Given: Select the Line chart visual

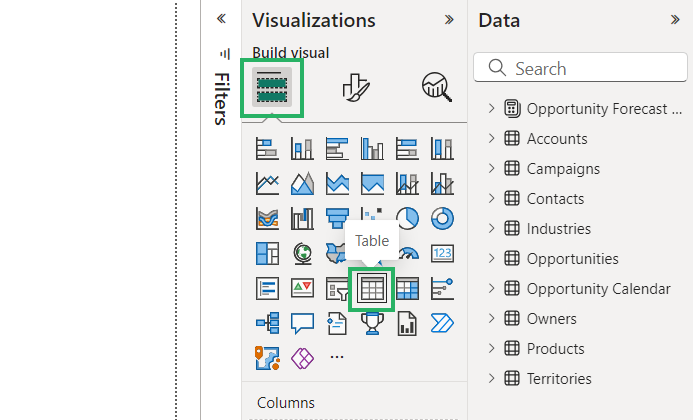Looking at the screenshot, I should click(x=267, y=184).
